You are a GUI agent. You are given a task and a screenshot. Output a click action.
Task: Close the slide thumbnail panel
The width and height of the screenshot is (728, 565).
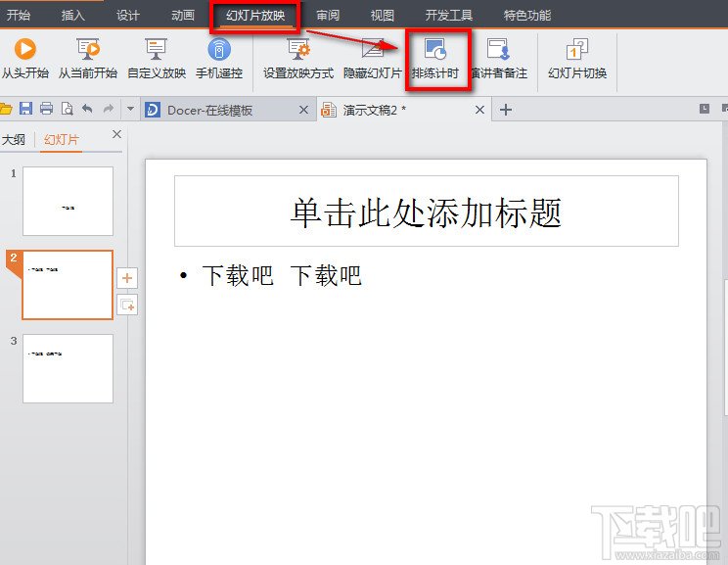116,134
